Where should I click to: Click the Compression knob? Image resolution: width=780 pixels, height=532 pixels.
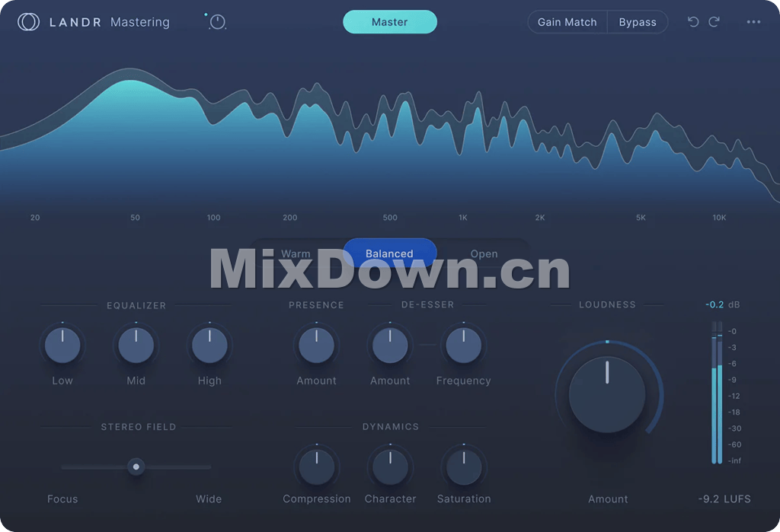click(316, 467)
